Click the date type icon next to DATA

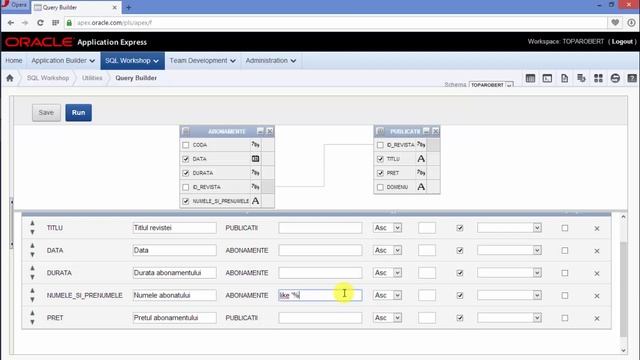pyautogui.click(x=256, y=159)
